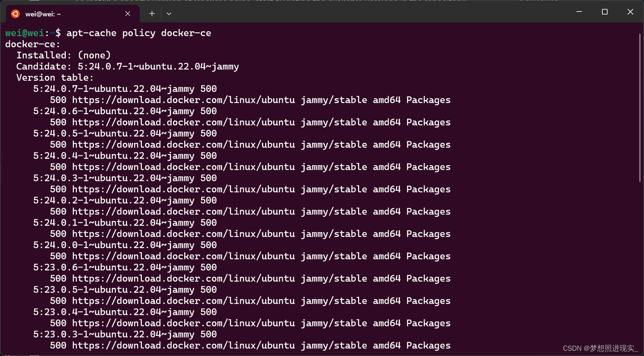The width and height of the screenshot is (644, 356).
Task: Click the Ubuntu logo on the terminal tab
Action: pyautogui.click(x=14, y=13)
